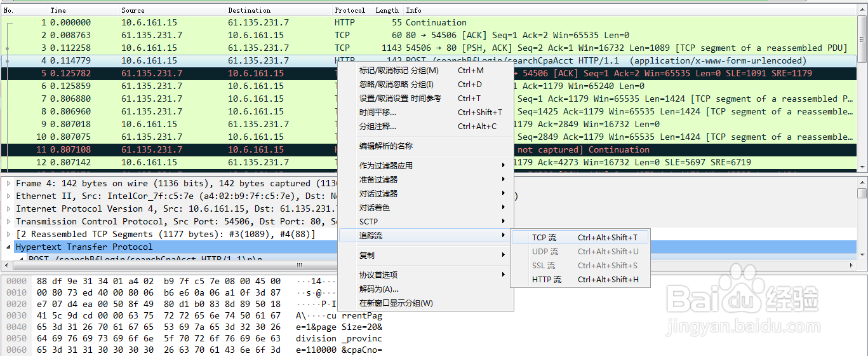Select packet 10 at time 0.807075
This screenshot has height=356, width=868.
(x=429, y=137)
